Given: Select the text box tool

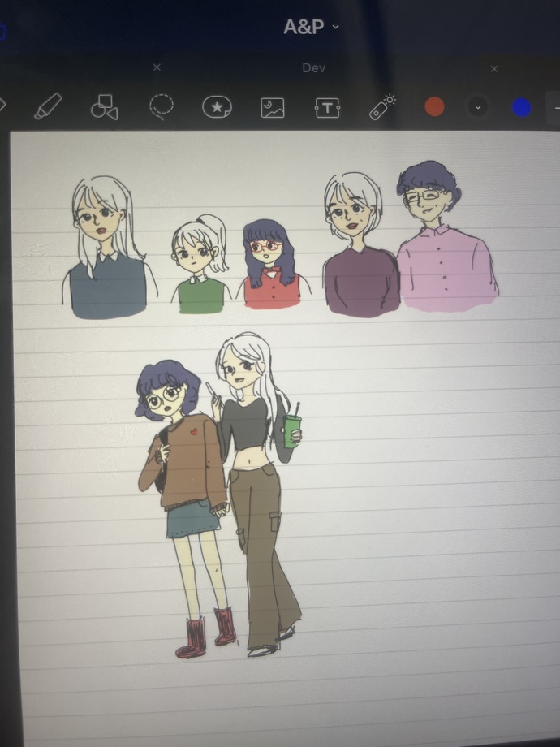Looking at the screenshot, I should tap(327, 108).
